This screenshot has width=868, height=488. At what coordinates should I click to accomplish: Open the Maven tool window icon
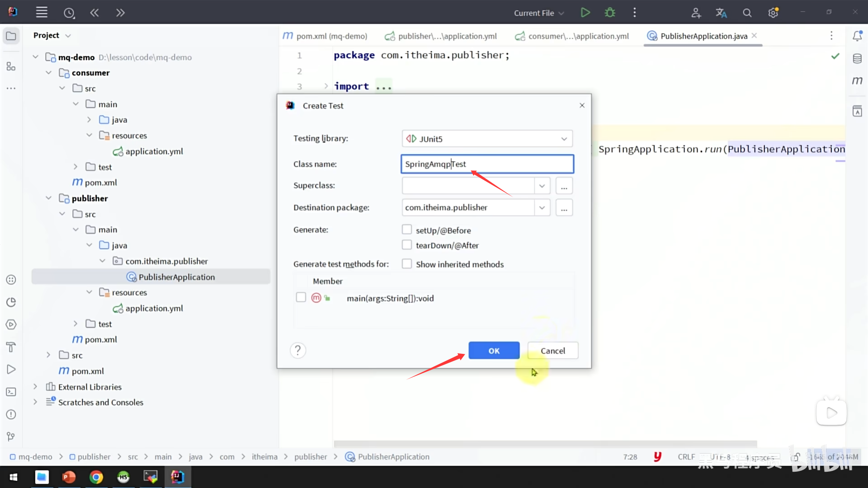(857, 80)
